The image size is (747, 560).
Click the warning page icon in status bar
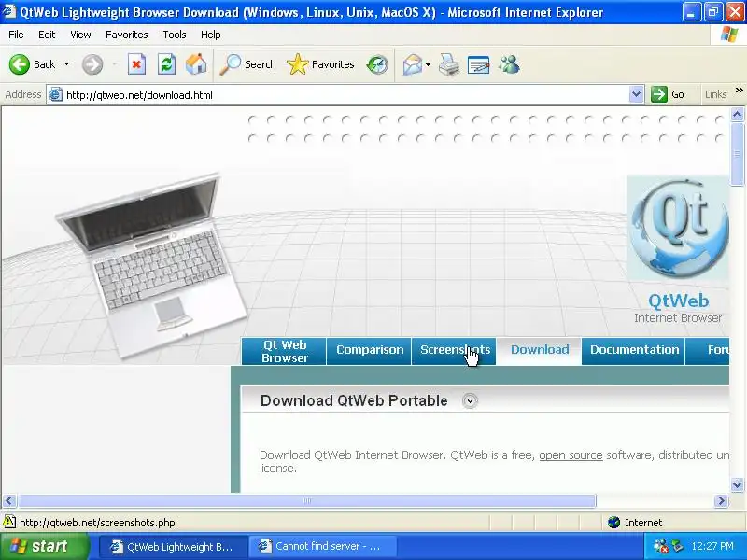tap(9, 522)
